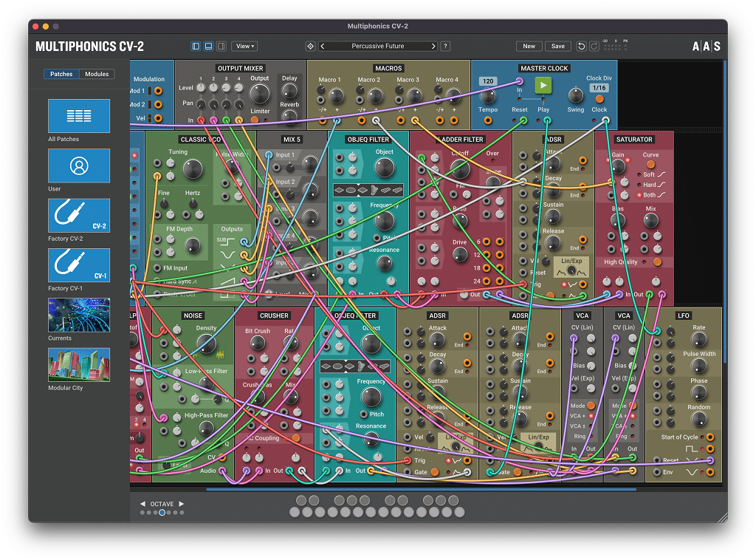Image resolution: width=756 pixels, height=560 pixels.
Task: Toggle the bottom keyboard panel view icon
Action: [x=208, y=47]
